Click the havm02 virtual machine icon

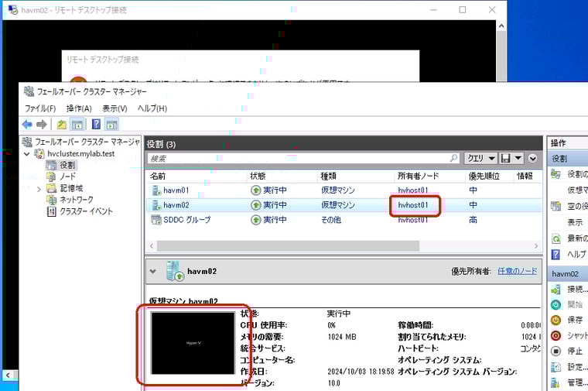point(156,205)
